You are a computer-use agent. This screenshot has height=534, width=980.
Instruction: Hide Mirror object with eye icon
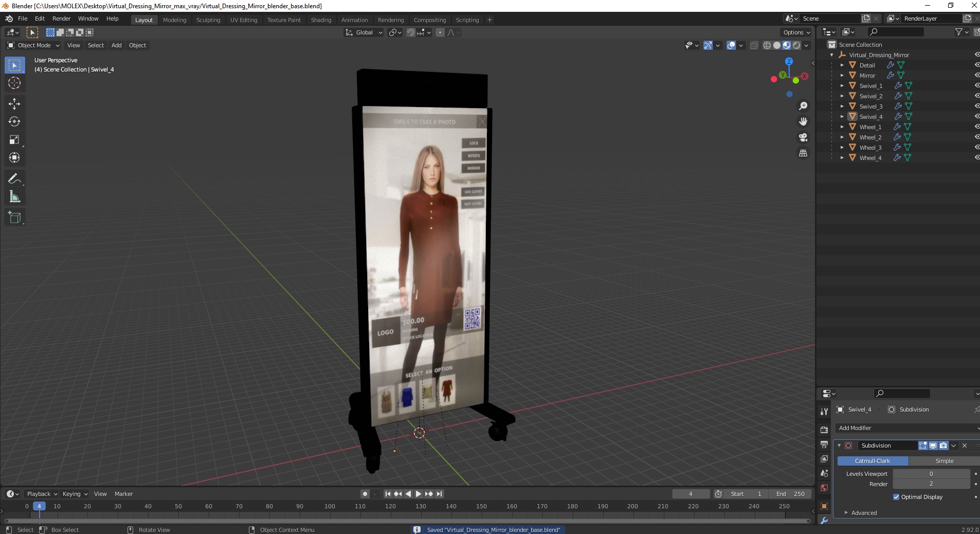pyautogui.click(x=977, y=75)
